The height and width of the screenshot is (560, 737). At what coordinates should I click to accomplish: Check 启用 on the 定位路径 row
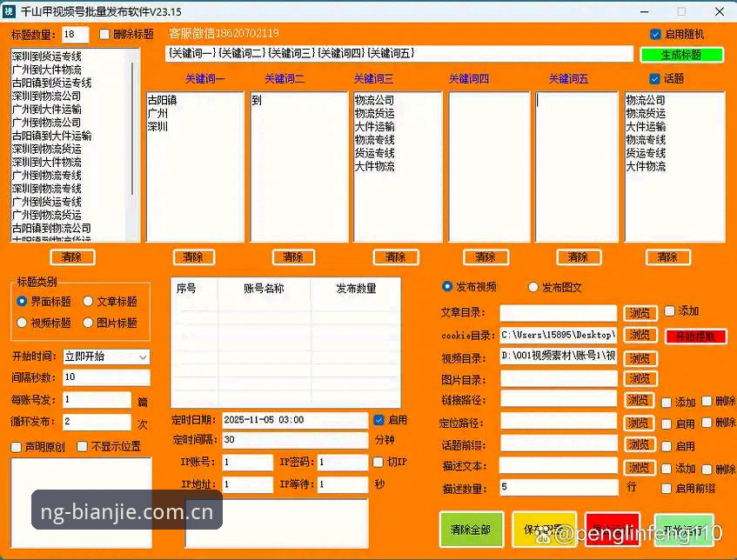coord(666,423)
